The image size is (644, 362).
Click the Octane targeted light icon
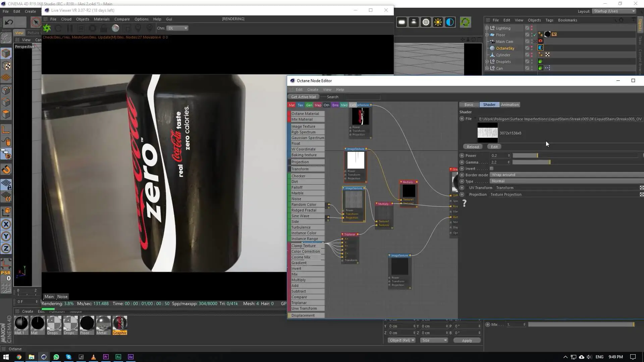coord(426,22)
